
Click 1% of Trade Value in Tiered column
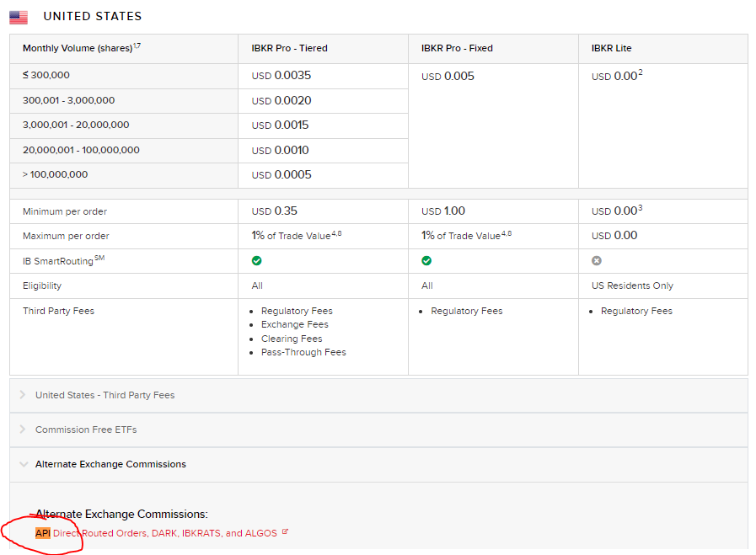coord(297,236)
